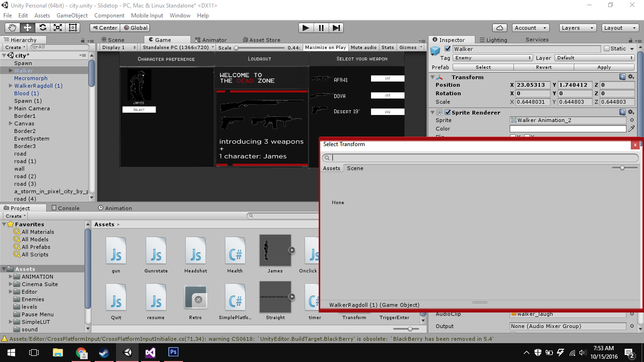
Task: Start Play mode with the Play button
Action: coord(306,28)
